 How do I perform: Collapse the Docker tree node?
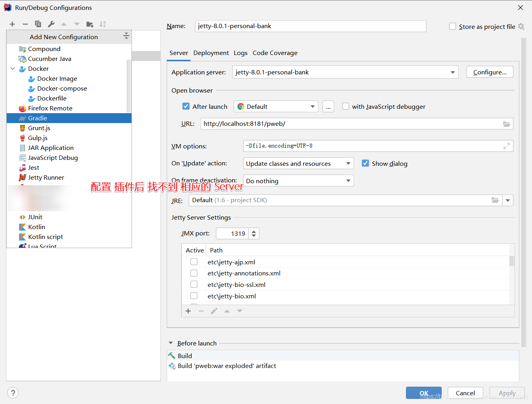(13, 69)
